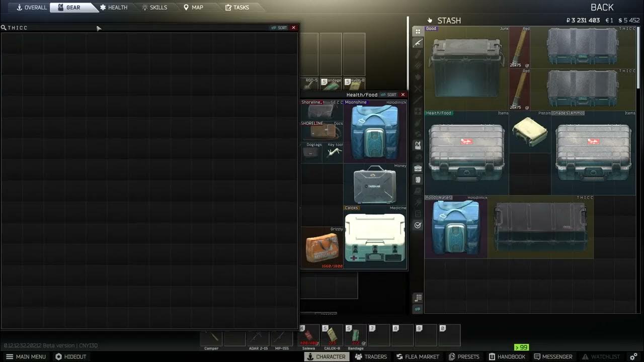644x362 pixels.
Task: Click the stash grid icon above the sort icon
Action: click(x=418, y=298)
